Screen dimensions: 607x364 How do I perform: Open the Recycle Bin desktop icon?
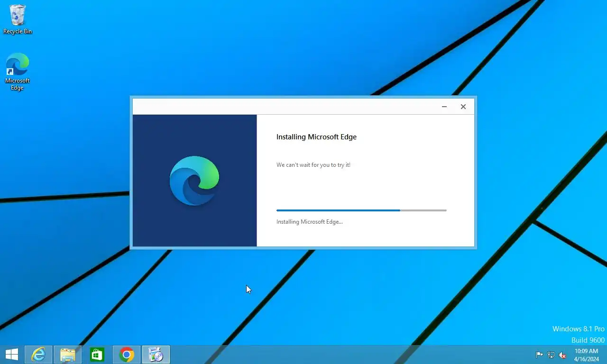coord(18,19)
